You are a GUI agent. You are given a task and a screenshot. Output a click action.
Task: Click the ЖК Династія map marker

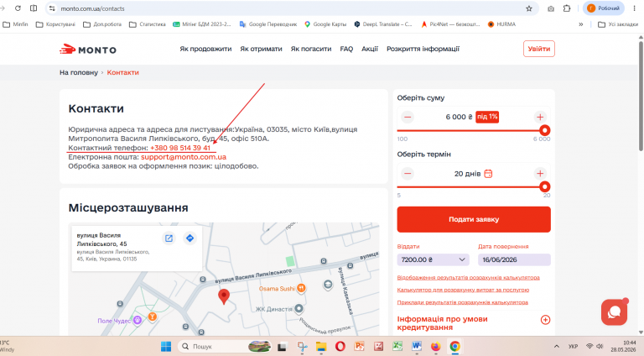pyautogui.click(x=299, y=308)
